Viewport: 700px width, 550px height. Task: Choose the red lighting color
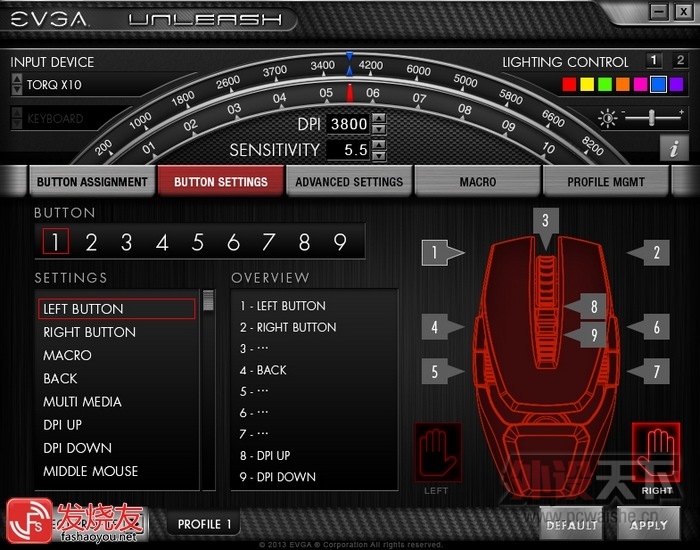(569, 84)
